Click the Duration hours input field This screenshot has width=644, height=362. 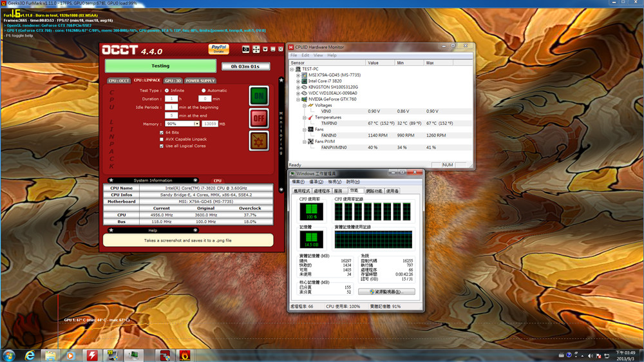pyautogui.click(x=171, y=99)
